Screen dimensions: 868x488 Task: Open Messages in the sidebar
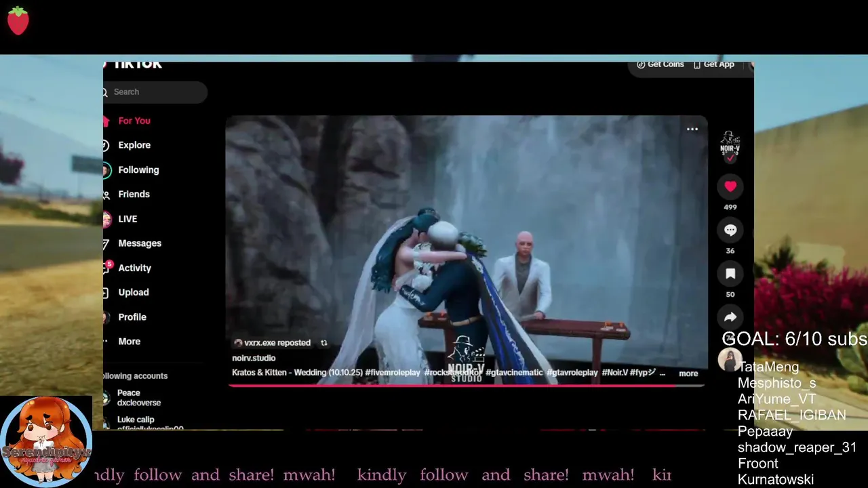pyautogui.click(x=140, y=243)
